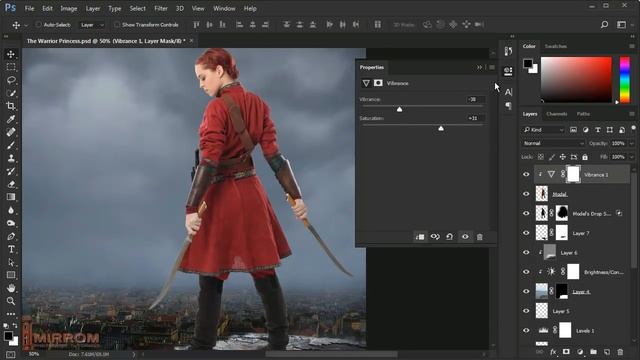This screenshot has height=360, width=640.
Task: Switch to the Channels tab
Action: point(557,114)
